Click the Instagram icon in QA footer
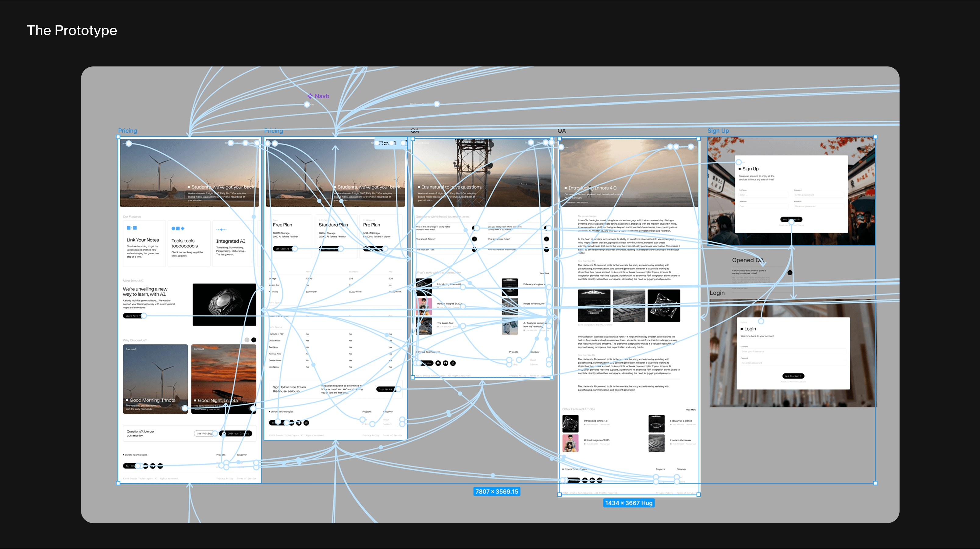The height and width of the screenshot is (549, 980). pos(453,363)
